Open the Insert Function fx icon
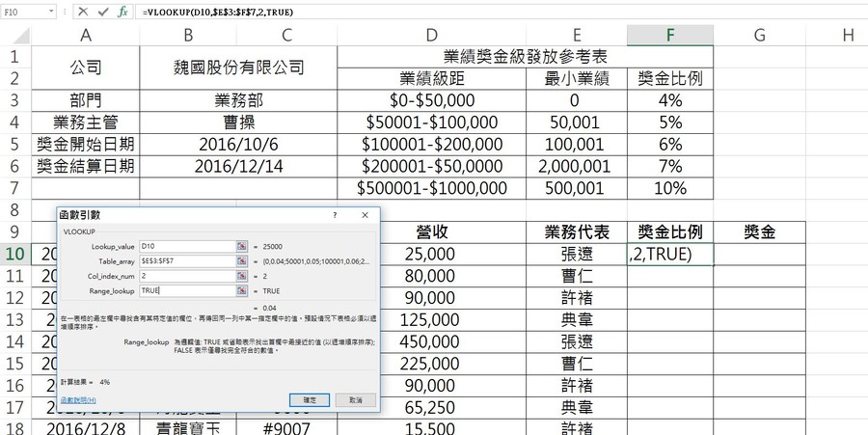Viewport: 868px width, 435px height. [122, 12]
